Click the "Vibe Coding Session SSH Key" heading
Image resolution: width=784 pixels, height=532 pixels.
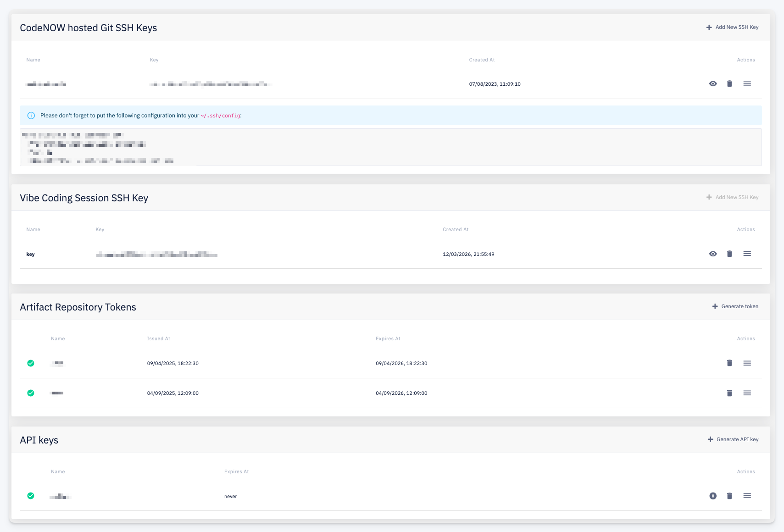[84, 198]
